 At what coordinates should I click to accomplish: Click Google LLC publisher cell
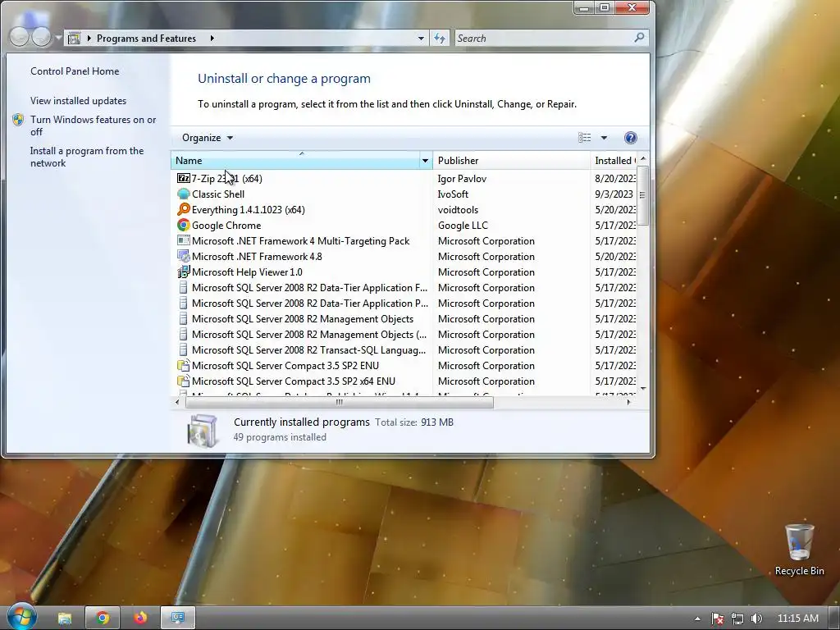463,225
